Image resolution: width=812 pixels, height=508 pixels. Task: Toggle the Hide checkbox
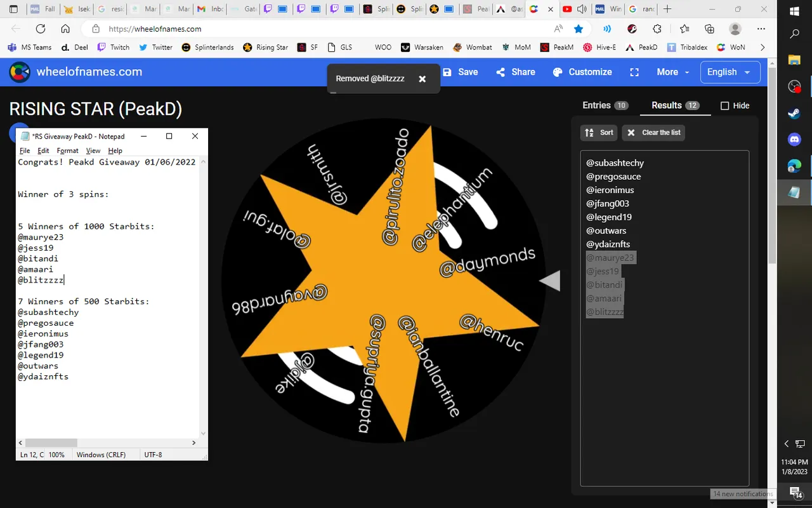click(725, 106)
